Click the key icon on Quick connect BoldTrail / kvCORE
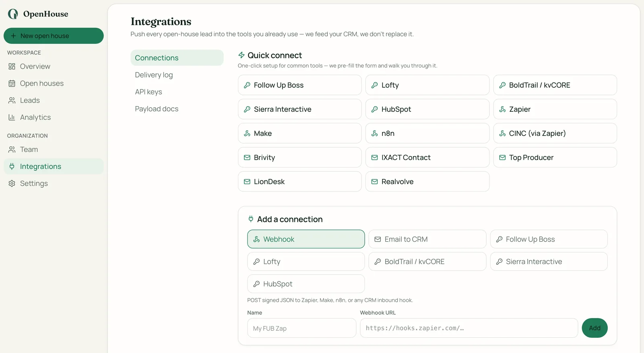This screenshot has width=644, height=353. tap(502, 85)
